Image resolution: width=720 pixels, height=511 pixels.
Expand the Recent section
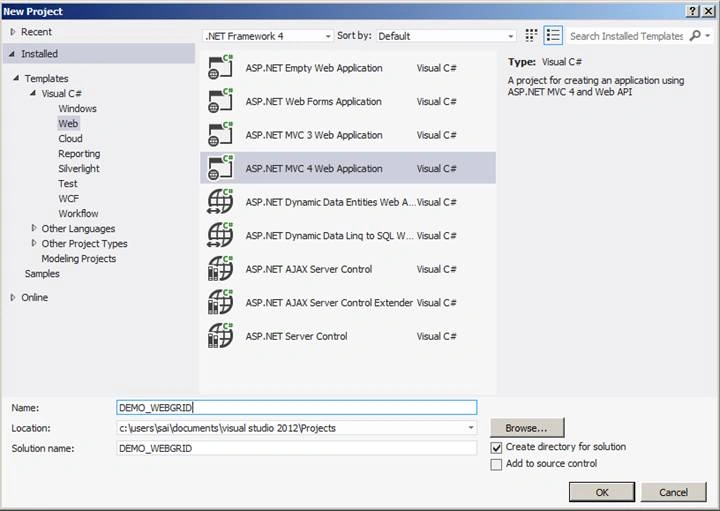coord(13,32)
